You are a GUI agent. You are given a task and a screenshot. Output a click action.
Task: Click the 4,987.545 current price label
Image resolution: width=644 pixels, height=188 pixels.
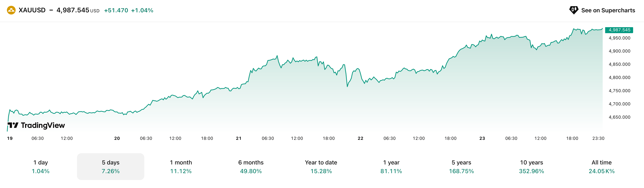pos(619,30)
